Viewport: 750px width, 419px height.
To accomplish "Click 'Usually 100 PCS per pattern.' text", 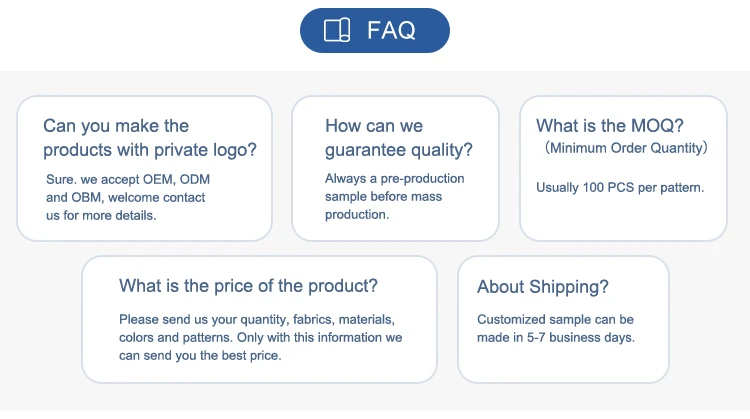I will [x=620, y=187].
